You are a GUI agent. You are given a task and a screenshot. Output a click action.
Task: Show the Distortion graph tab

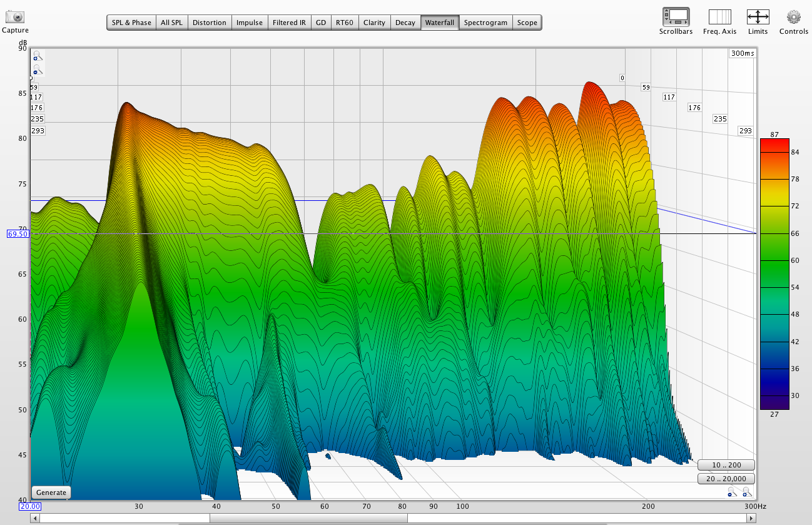(209, 23)
